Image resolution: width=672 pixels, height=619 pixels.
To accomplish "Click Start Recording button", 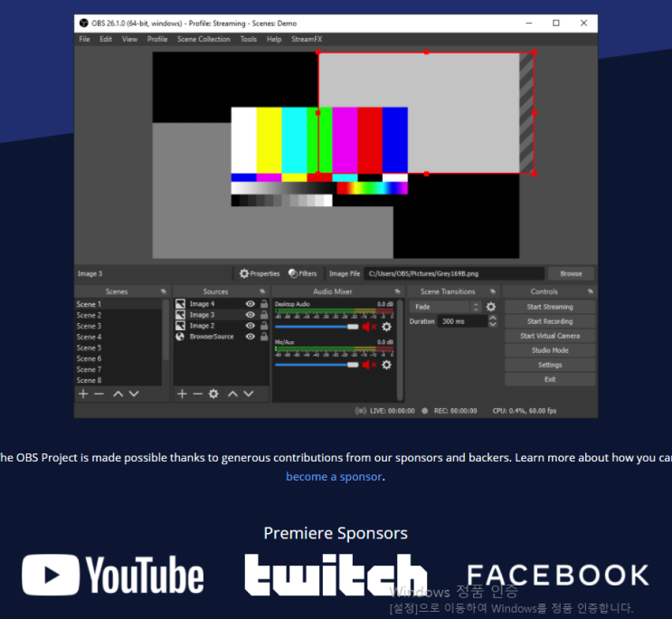I will coord(550,321).
